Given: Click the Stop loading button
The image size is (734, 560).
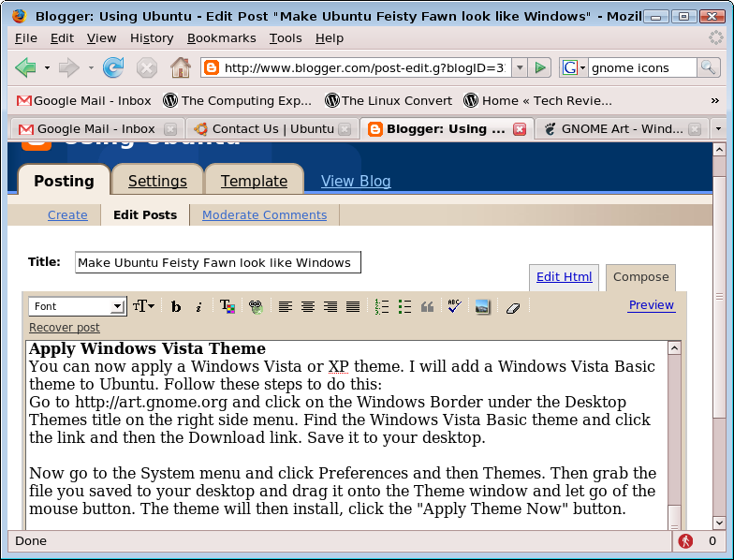Looking at the screenshot, I should tap(146, 68).
